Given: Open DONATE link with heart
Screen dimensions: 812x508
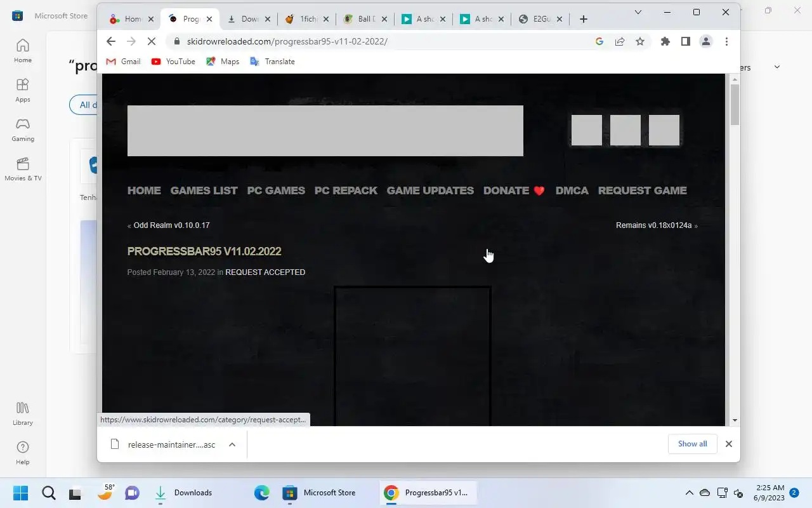Looking at the screenshot, I should coord(514,190).
